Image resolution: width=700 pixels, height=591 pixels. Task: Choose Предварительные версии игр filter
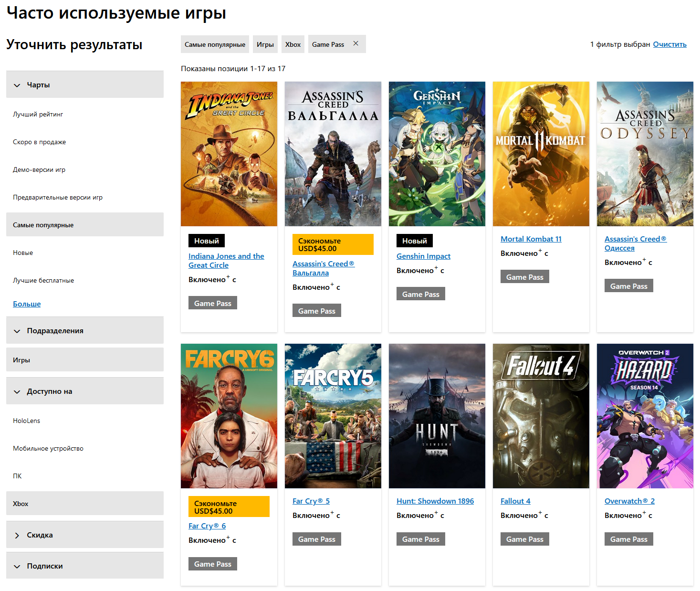point(58,197)
